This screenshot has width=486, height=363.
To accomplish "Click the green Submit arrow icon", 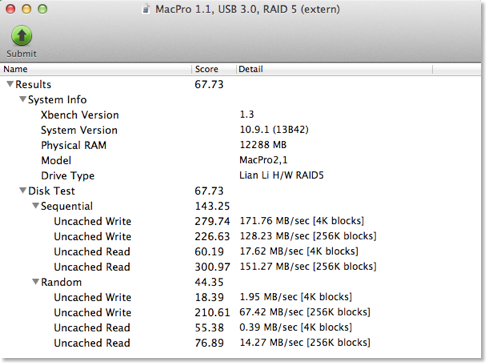I will click(22, 36).
